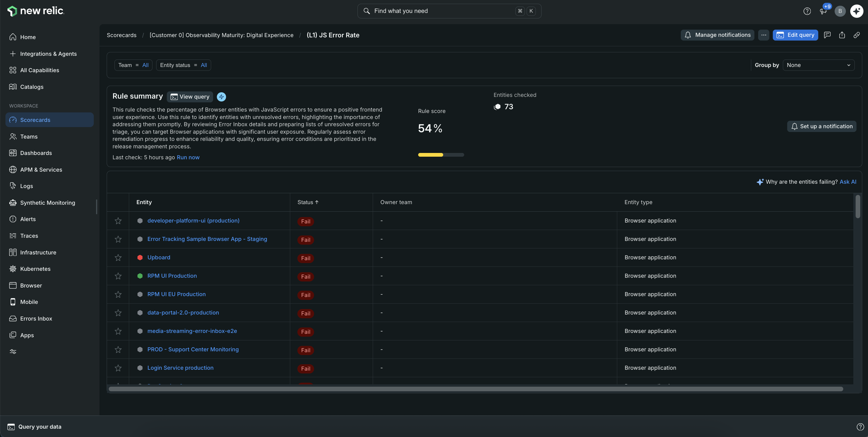Open the user avatar labeled B

point(840,11)
